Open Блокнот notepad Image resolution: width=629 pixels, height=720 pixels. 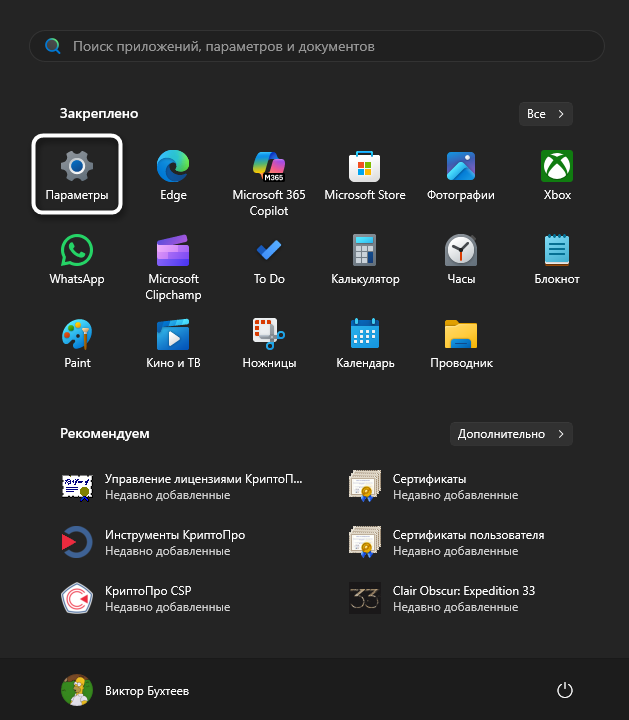point(557,259)
